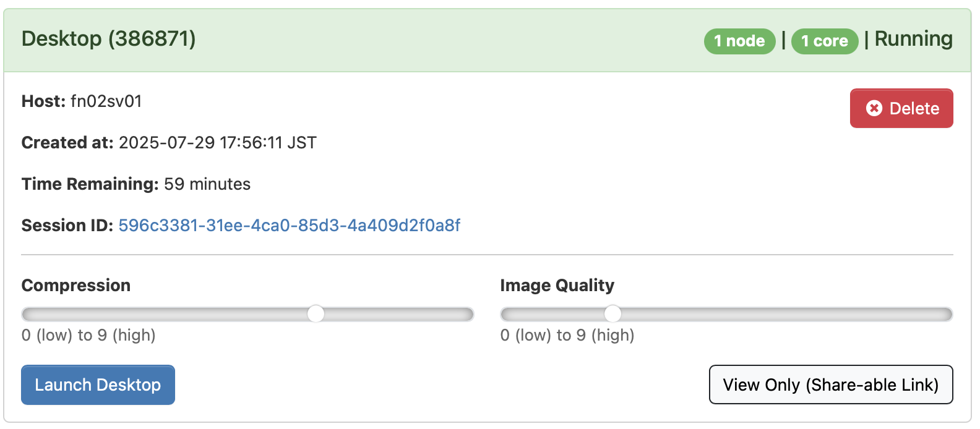Click the Compression label
980x429 pixels.
tap(76, 286)
